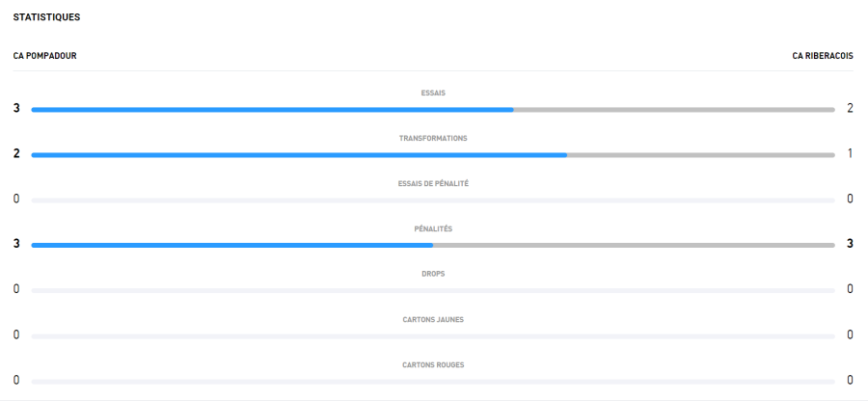The height and width of the screenshot is (401, 868).
Task: Click the blue portion of the Essais bar
Action: (x=272, y=110)
